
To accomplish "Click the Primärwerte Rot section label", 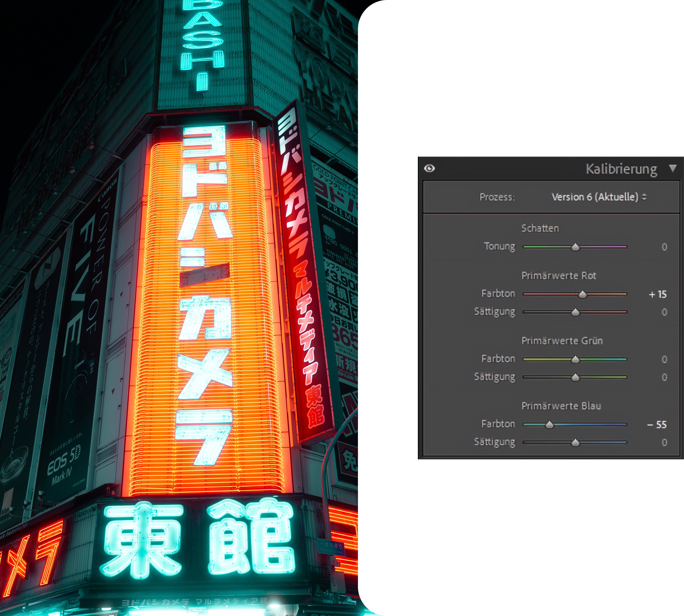I will pyautogui.click(x=558, y=276).
